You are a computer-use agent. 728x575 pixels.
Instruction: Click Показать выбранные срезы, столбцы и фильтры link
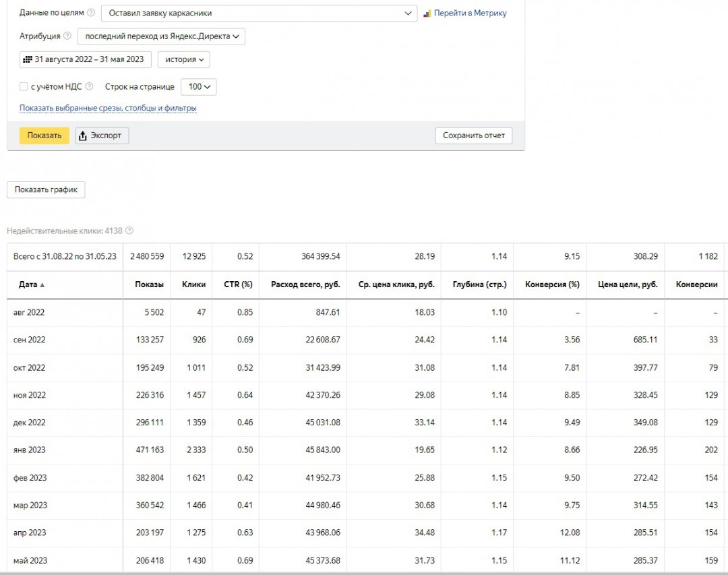coord(108,108)
